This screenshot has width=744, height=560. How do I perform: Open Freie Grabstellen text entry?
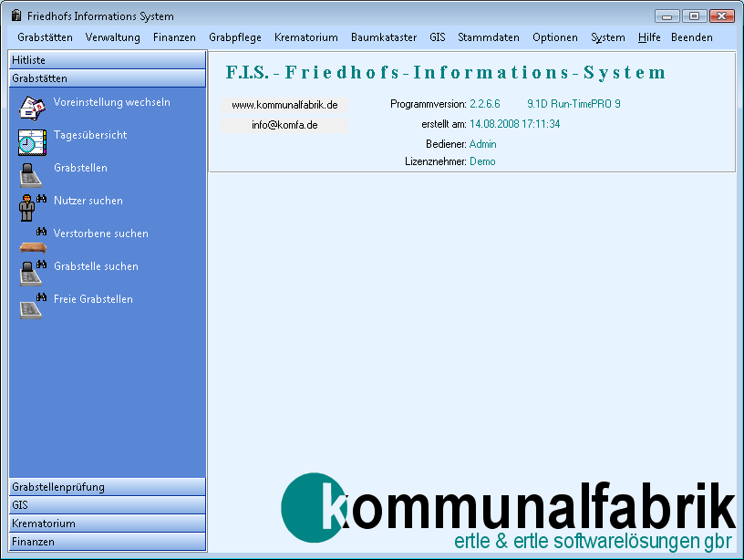(93, 299)
